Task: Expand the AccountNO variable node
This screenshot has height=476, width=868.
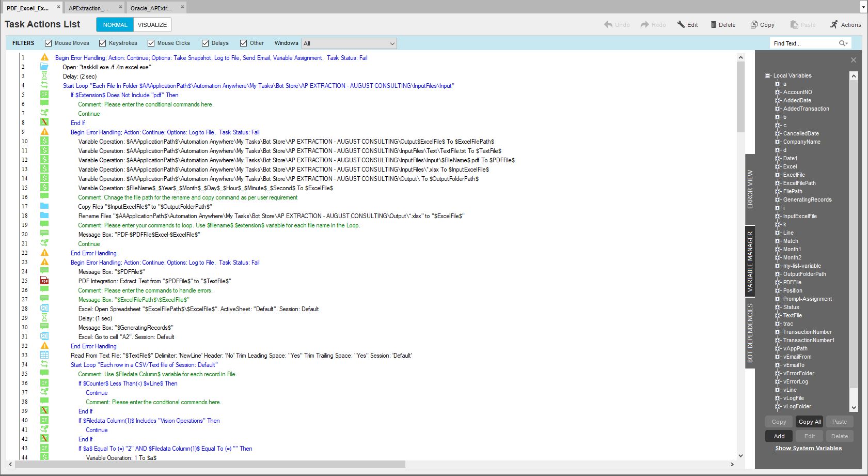Action: (x=777, y=93)
